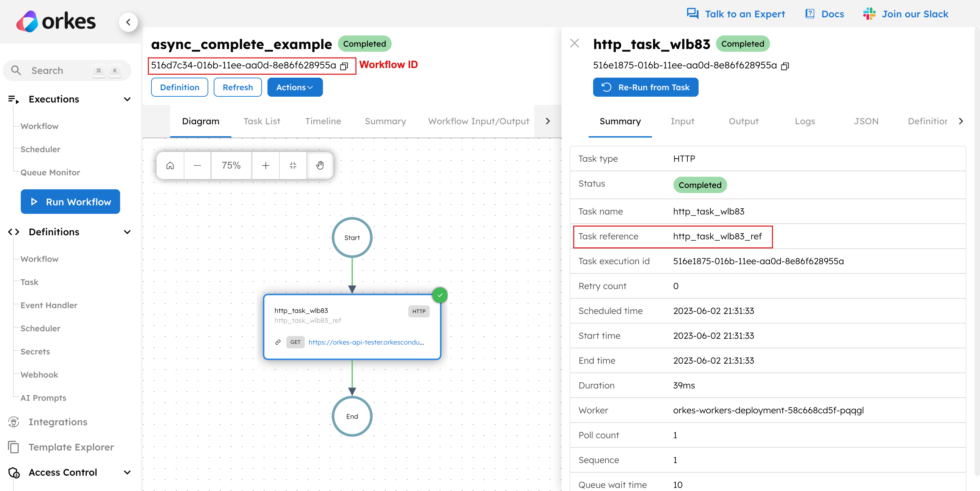Image resolution: width=980 pixels, height=491 pixels.
Task: Open AI Prompts in sidebar
Action: click(43, 398)
